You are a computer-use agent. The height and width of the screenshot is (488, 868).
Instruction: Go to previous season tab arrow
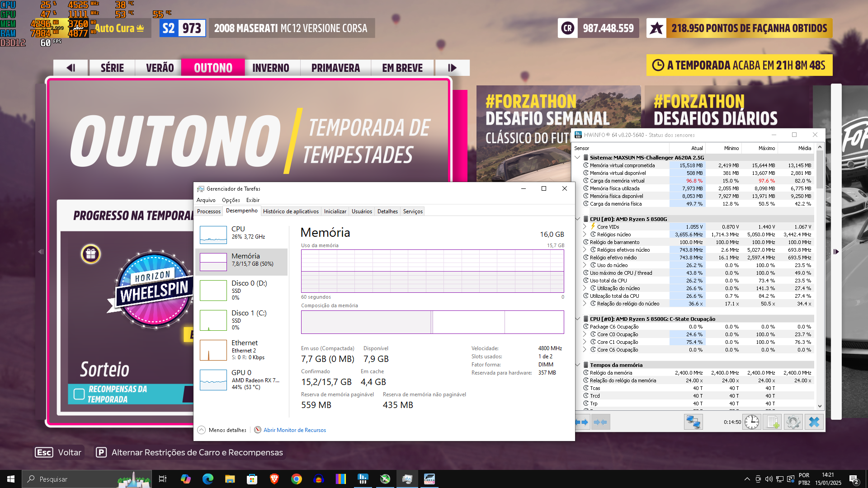point(71,68)
